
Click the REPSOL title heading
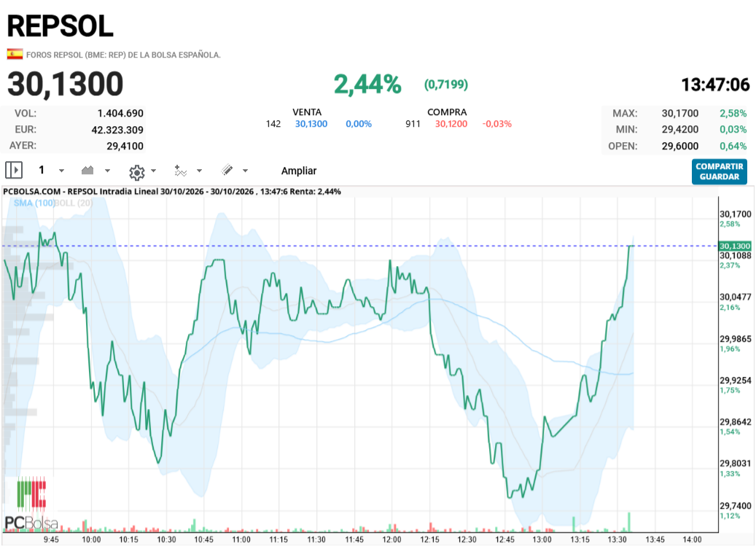pos(61,26)
